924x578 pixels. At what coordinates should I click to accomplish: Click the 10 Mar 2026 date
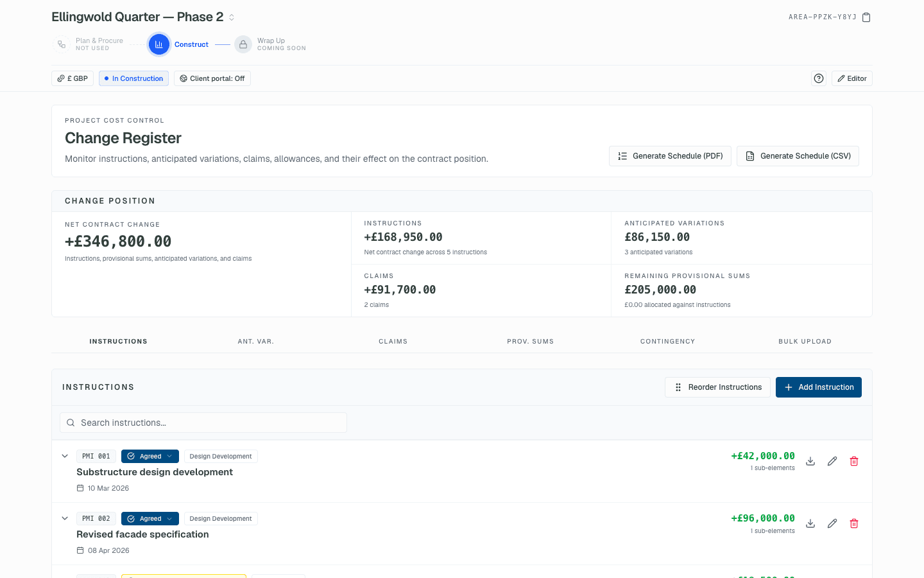pos(108,488)
